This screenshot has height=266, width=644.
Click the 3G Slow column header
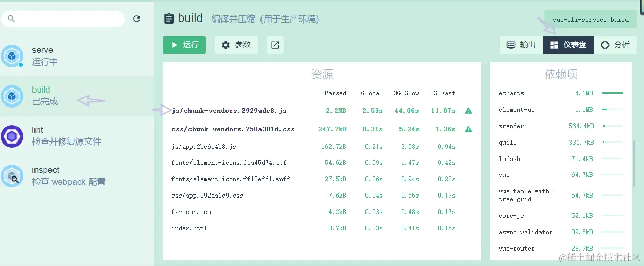(x=407, y=93)
